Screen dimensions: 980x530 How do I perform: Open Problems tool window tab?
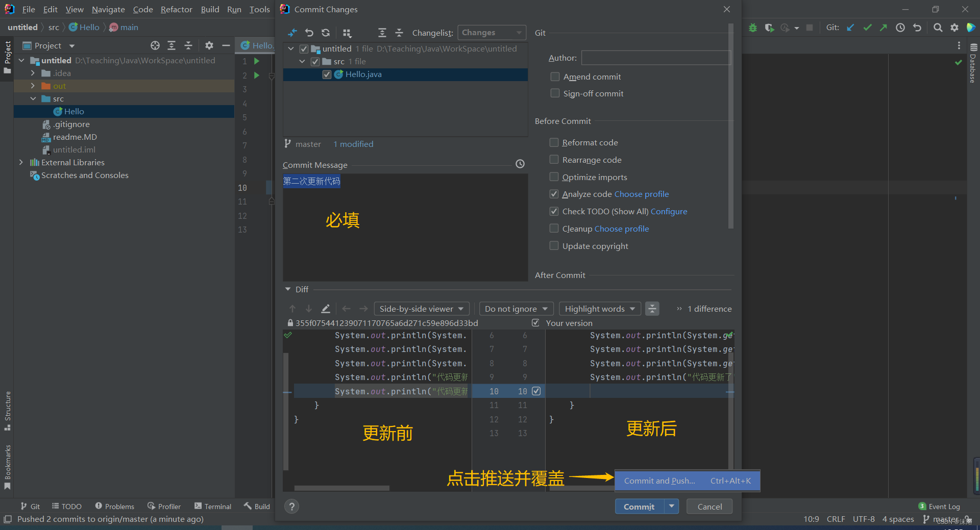pos(115,507)
